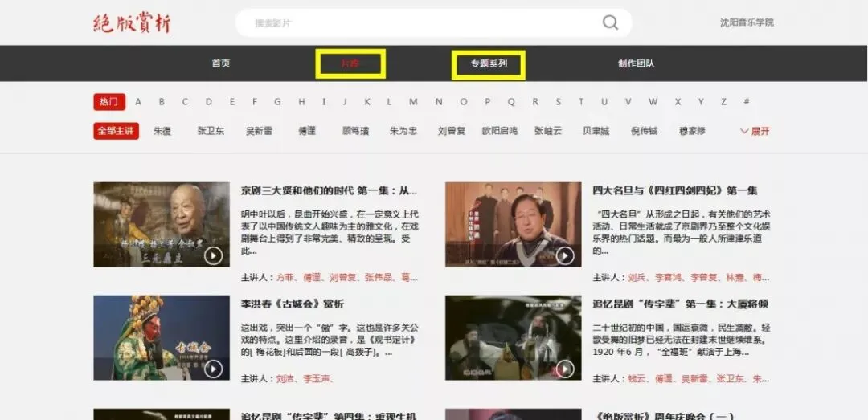Click speaker 刘洁 under 古城会
This screenshot has width=868, height=420.
286,379
